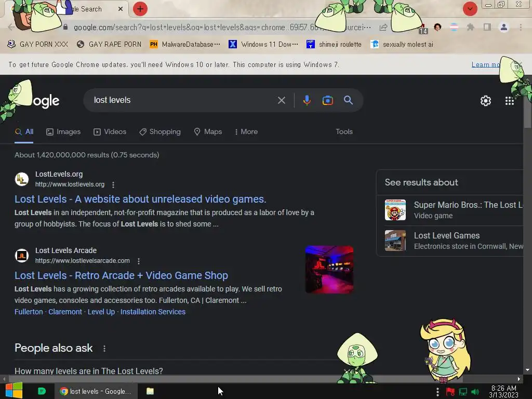Clear the search query with the X

click(x=281, y=100)
